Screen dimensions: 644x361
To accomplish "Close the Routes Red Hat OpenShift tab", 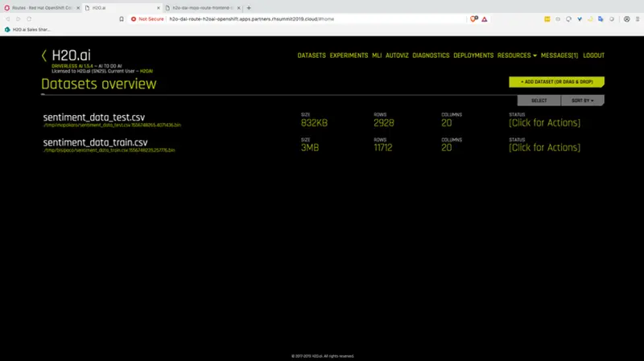I will 78,8.
